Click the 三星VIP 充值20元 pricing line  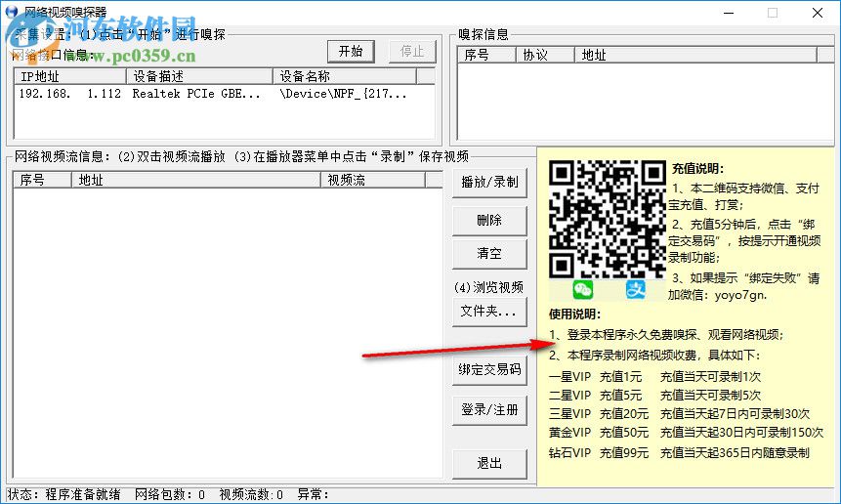[x=679, y=414]
